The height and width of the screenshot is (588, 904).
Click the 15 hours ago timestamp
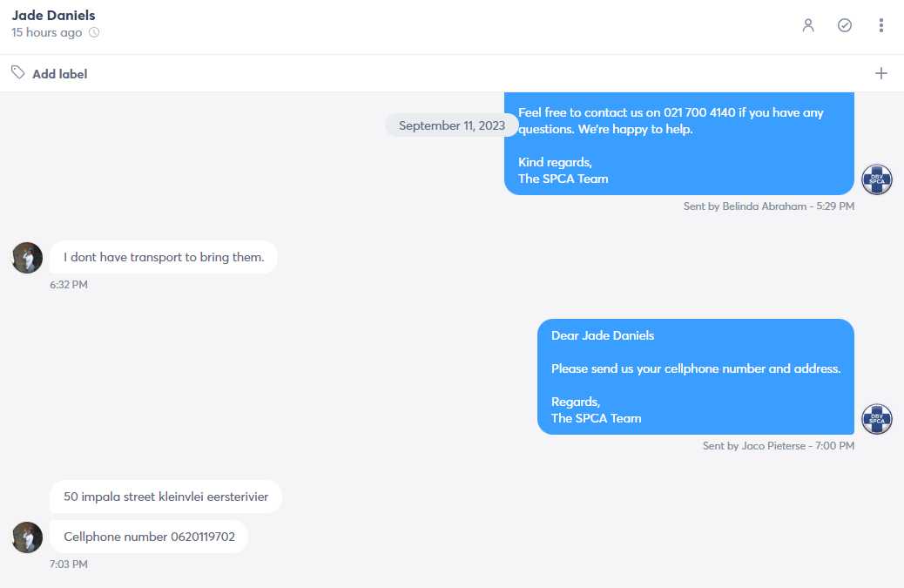point(47,32)
